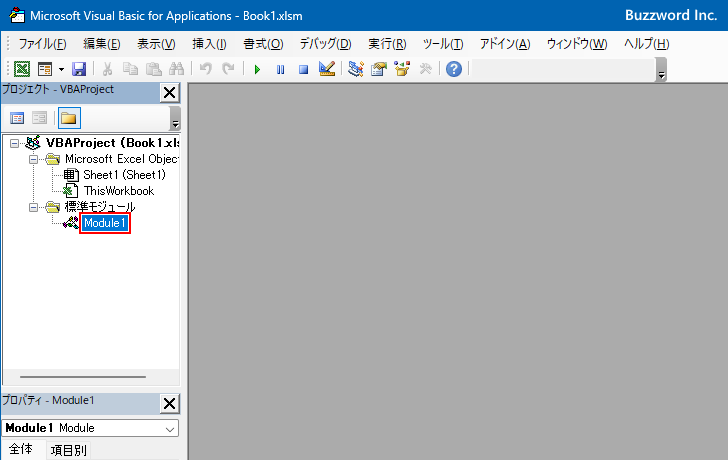728x460 pixels.
Task: Open the ヘルプ(H) menu
Action: tap(647, 44)
